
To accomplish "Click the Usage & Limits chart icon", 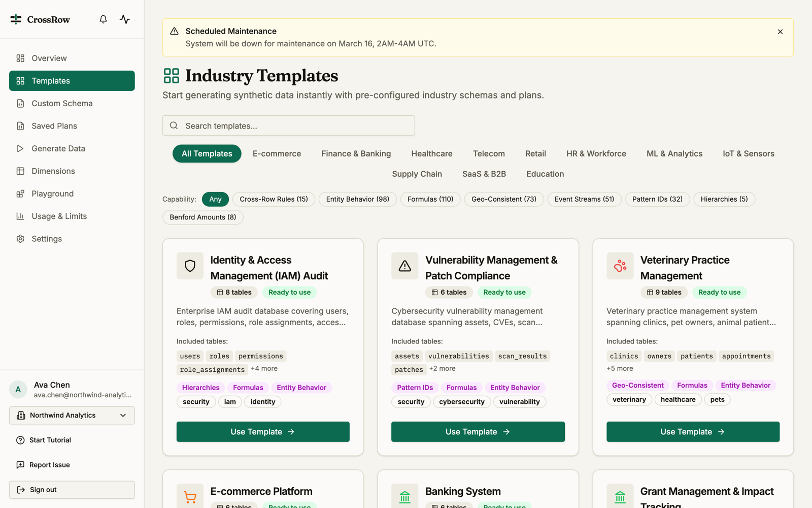I will pyautogui.click(x=20, y=216).
